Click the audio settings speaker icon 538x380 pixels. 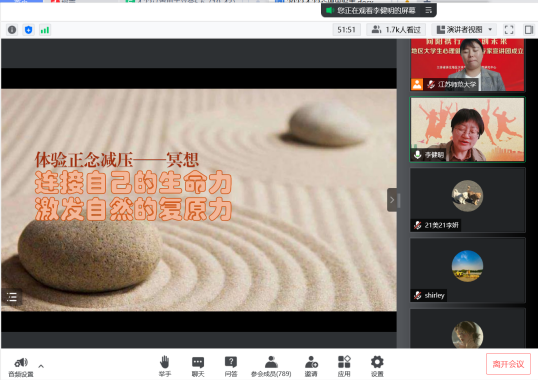click(x=21, y=362)
